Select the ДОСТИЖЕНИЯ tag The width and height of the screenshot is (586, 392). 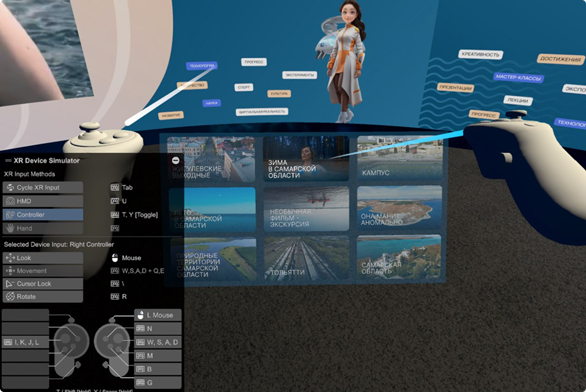(560, 59)
